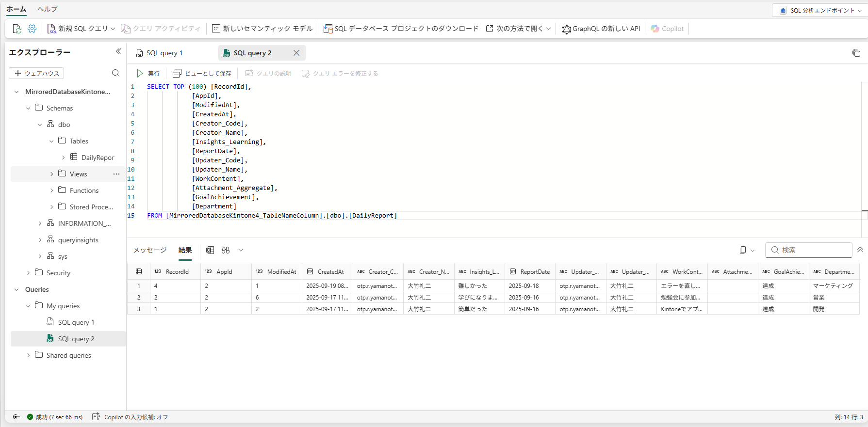
Task: Click the copy results clipboard icon
Action: (x=743, y=250)
